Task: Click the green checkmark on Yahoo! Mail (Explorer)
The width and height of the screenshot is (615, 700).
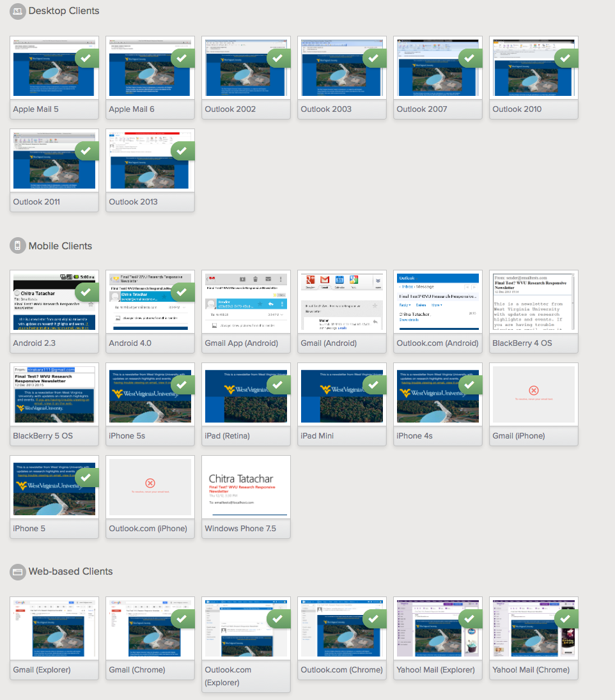Action: coord(471,619)
